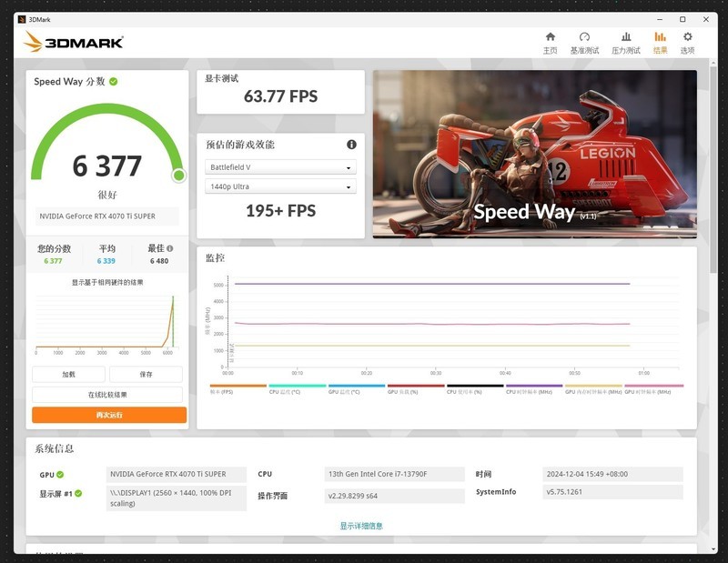The width and height of the screenshot is (728, 563).
Task: Toggle the cyan CPU 温度 legend item
Action: click(x=298, y=389)
